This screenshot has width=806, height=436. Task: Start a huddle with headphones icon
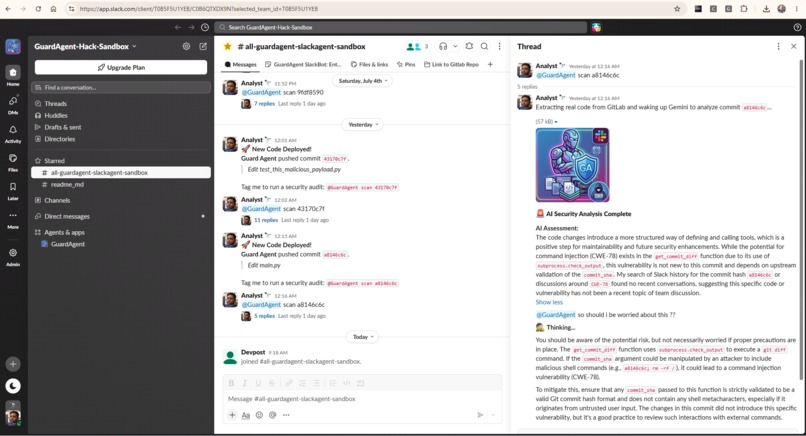coord(443,46)
